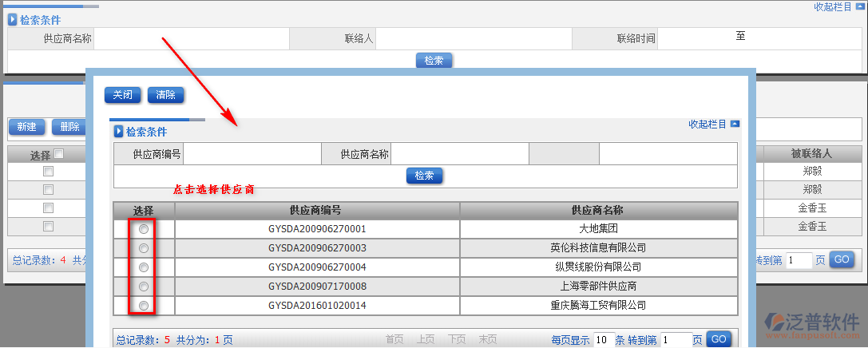Check the first row checkbox in background table
The height and width of the screenshot is (348, 868).
(48, 172)
